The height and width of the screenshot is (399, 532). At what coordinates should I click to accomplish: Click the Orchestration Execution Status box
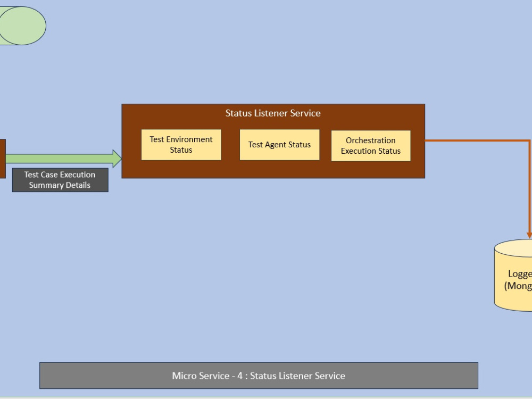pos(371,145)
